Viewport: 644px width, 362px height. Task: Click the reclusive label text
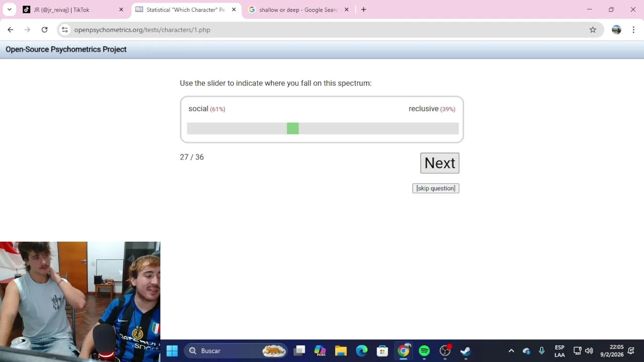424,109
